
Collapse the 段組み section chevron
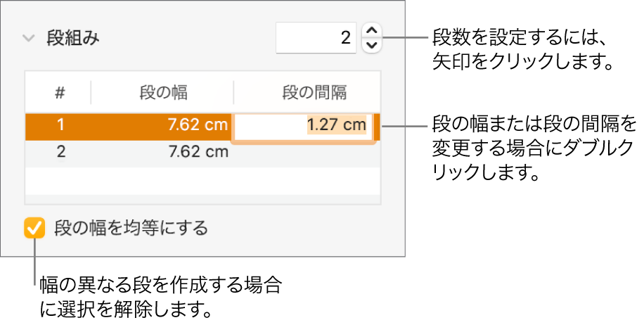click(x=28, y=38)
